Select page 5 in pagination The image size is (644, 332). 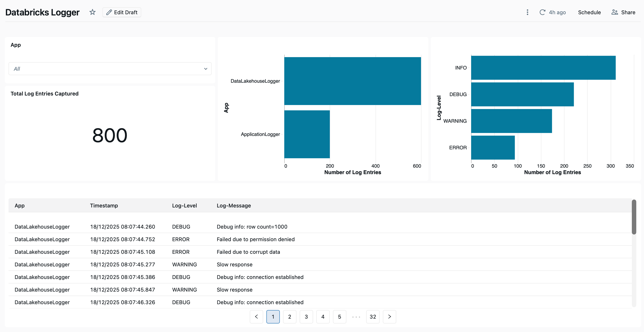tap(339, 317)
